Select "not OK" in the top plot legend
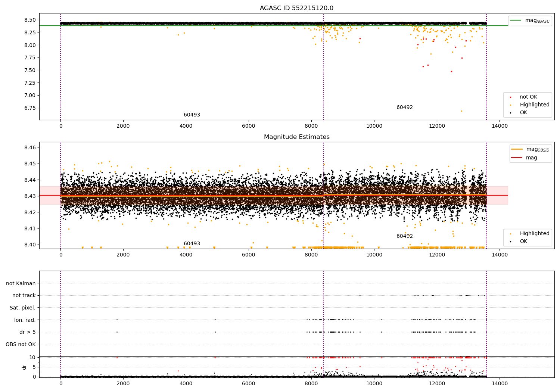This screenshot has height=392, width=560. click(x=528, y=97)
